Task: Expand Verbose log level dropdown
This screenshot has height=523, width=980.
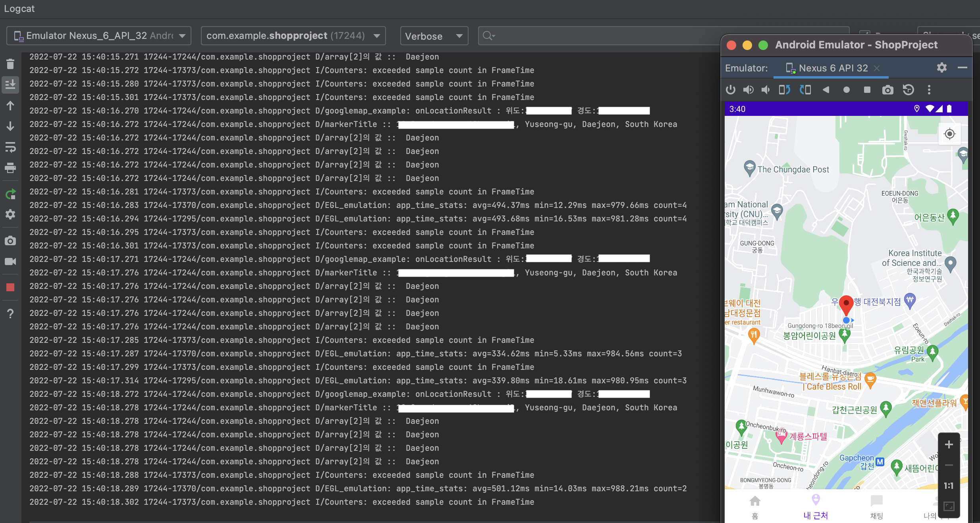Action: pos(434,36)
